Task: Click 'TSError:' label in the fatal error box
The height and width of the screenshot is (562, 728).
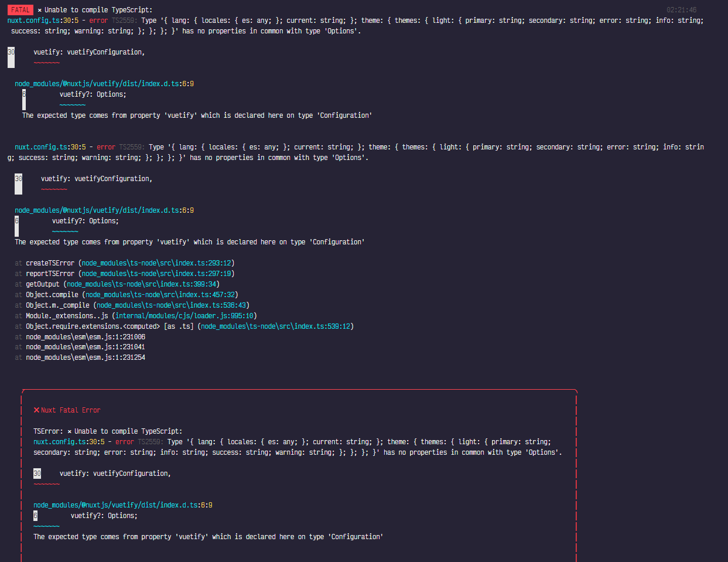Action: 48,431
